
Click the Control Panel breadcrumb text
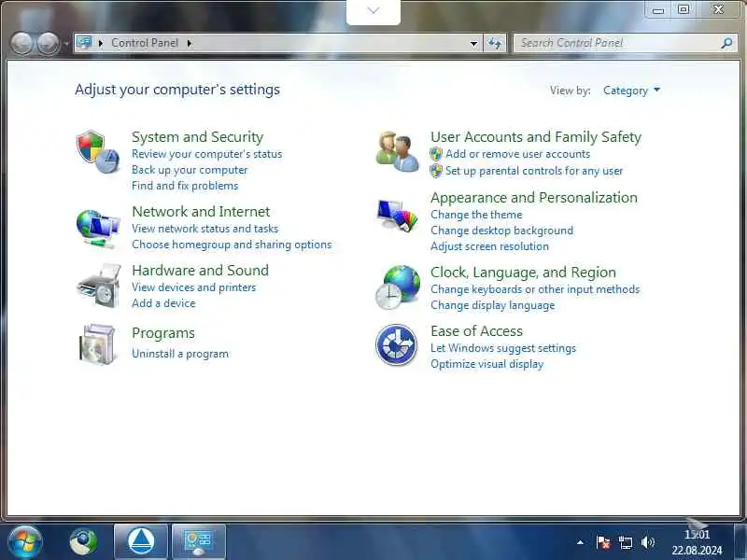coord(145,43)
